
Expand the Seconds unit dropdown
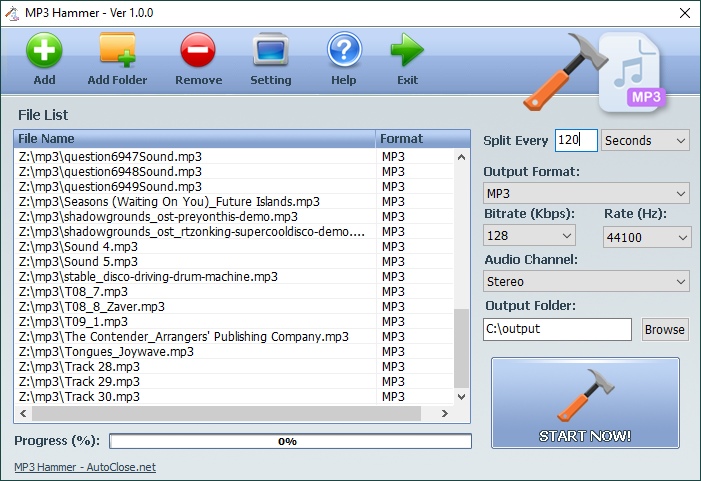click(645, 141)
